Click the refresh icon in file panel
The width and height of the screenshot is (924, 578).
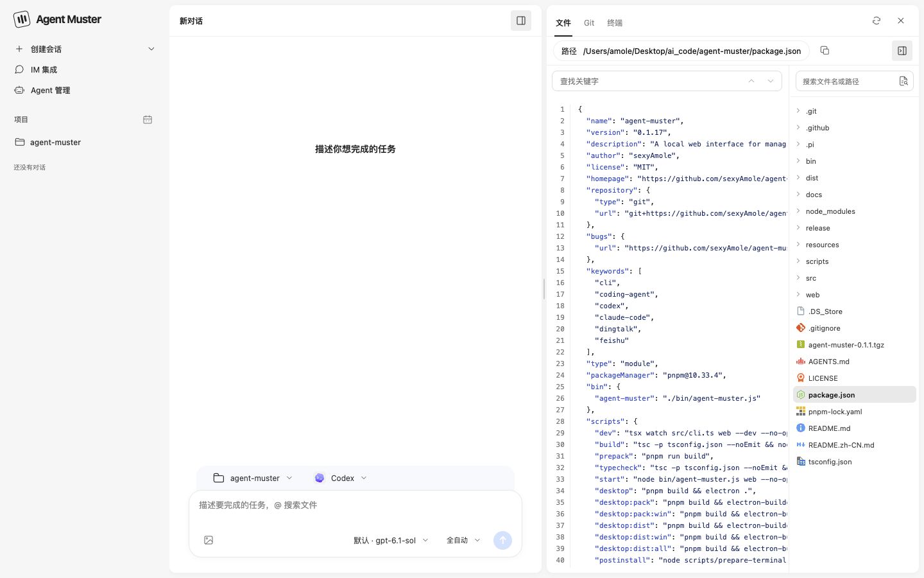coord(877,21)
